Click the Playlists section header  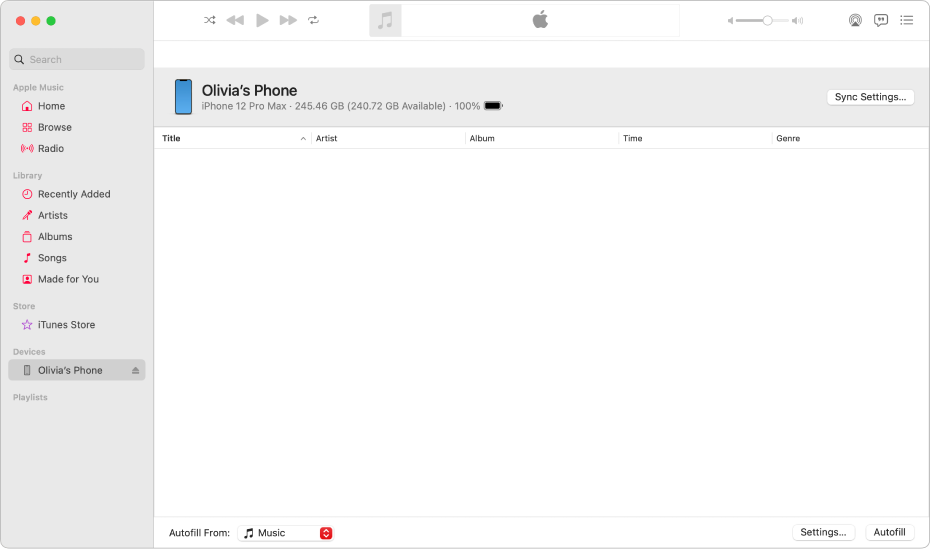click(x=30, y=398)
